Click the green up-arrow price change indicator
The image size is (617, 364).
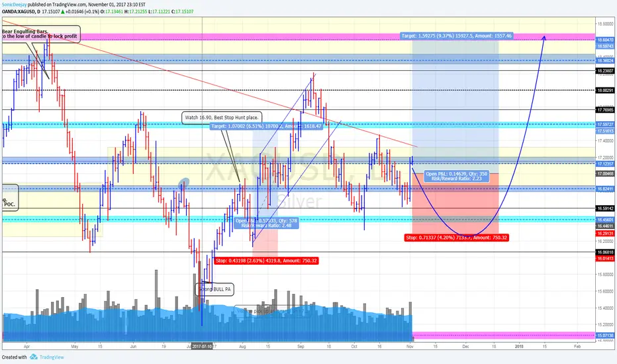[62, 12]
